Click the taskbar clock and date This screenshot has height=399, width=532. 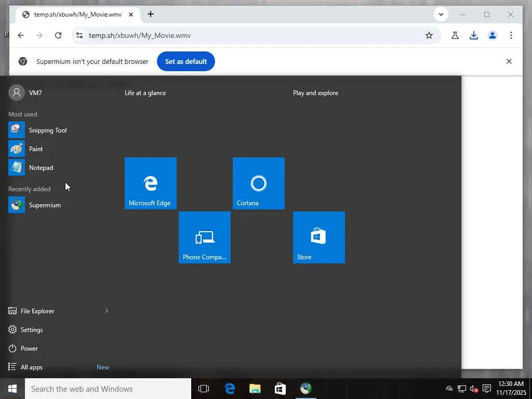(x=511, y=388)
